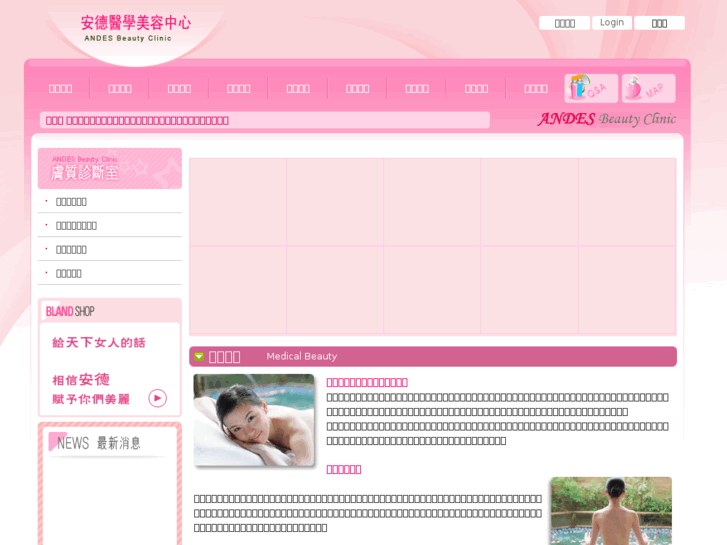Image resolution: width=727 pixels, height=545 pixels.
Task: Click the pink scrolling announcement bar
Action: [x=265, y=120]
